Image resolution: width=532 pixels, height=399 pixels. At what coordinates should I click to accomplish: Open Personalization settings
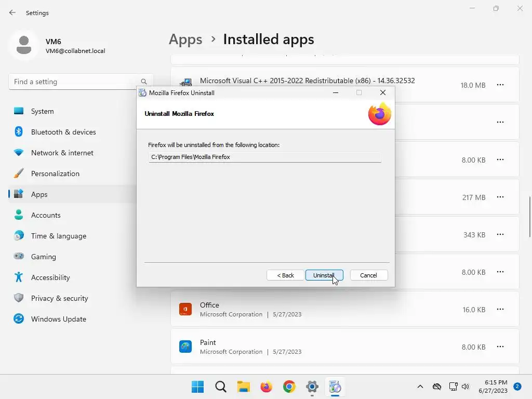click(72, 174)
